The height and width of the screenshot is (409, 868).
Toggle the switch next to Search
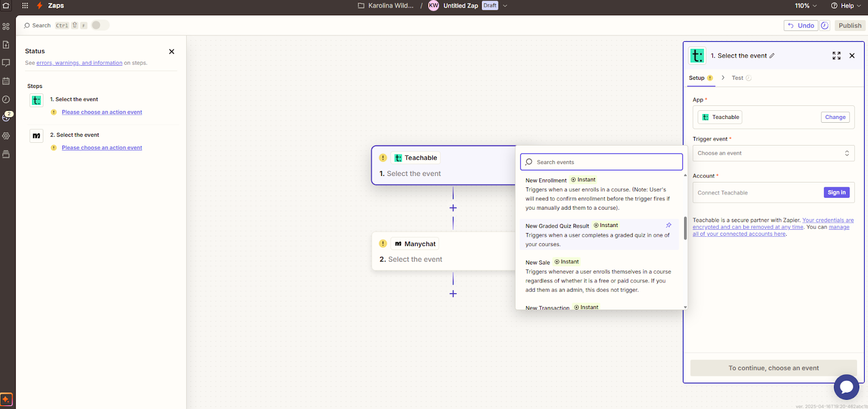[99, 26]
